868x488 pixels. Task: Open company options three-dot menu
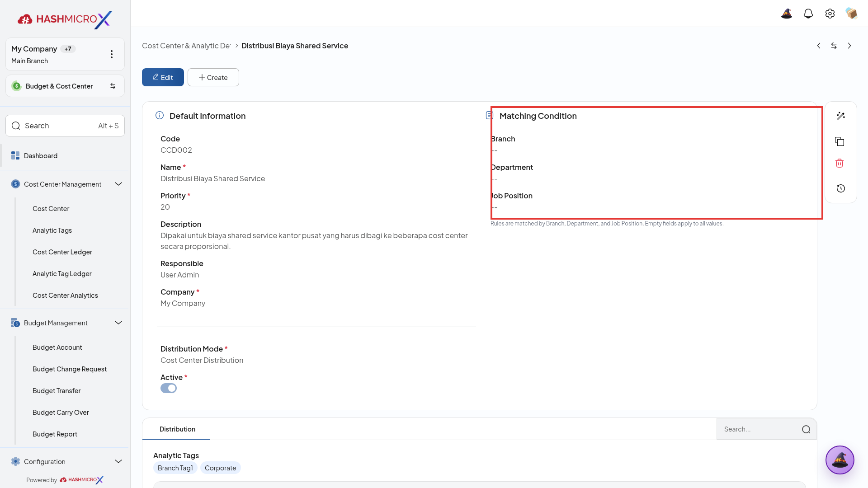coord(112,54)
